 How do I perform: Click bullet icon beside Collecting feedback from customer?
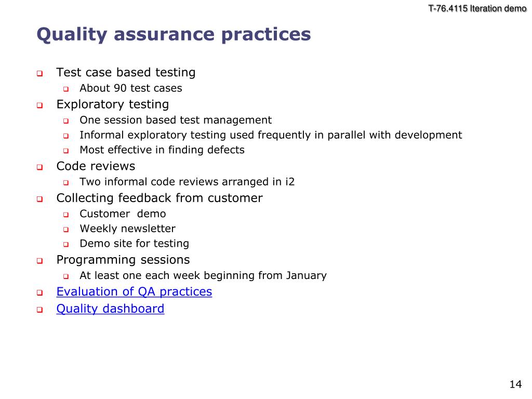coord(39,199)
